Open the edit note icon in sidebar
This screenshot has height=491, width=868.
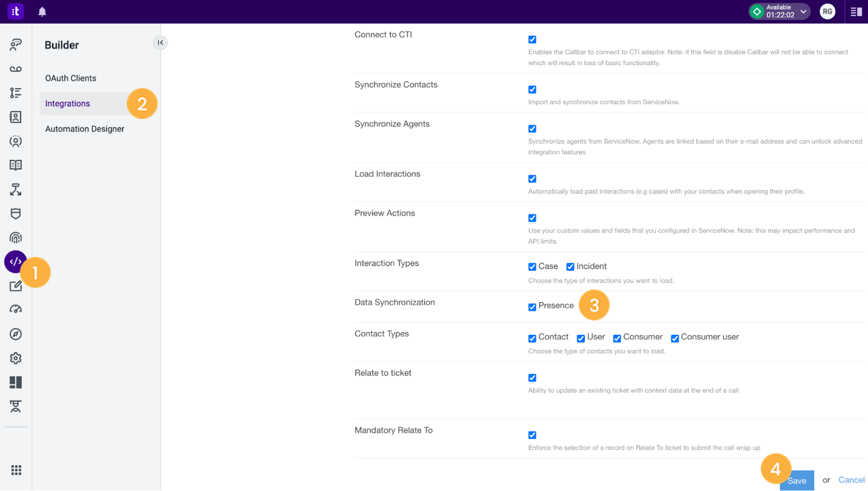coord(16,286)
